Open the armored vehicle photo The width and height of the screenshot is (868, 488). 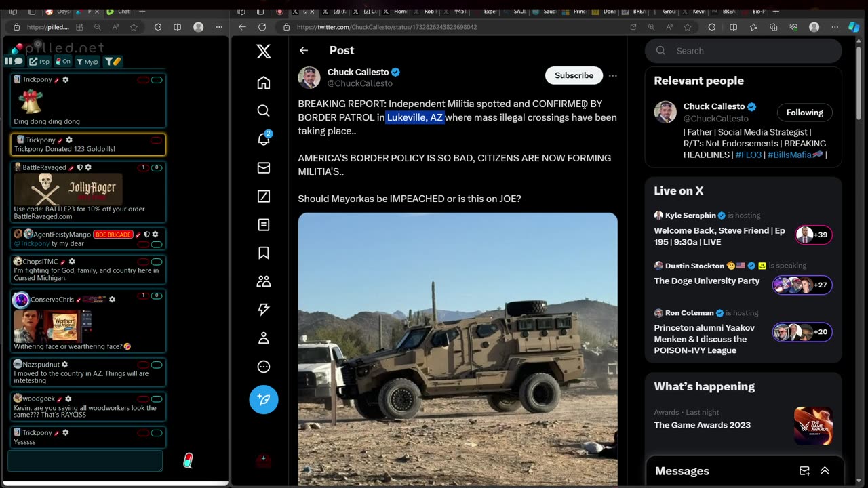pos(458,349)
